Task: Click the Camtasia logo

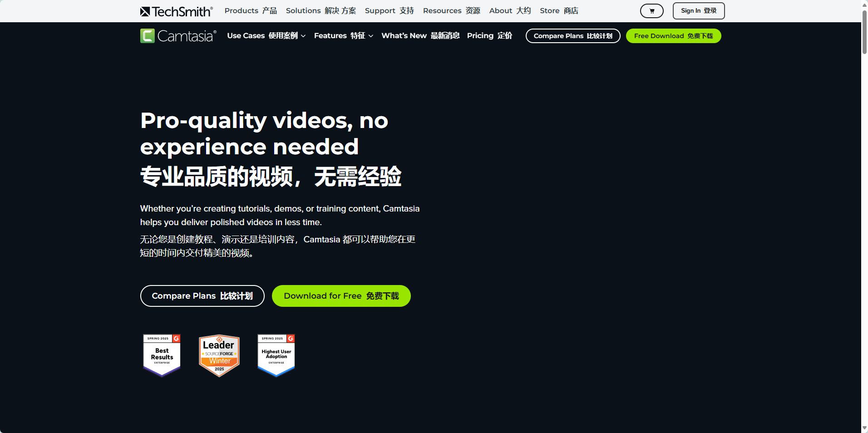Action: coord(178,36)
